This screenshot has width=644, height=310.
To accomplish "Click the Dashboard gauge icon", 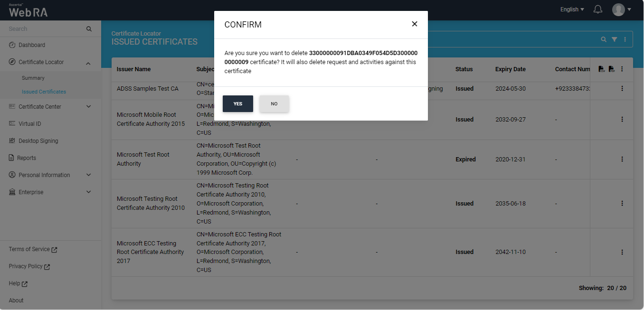I will (12, 45).
